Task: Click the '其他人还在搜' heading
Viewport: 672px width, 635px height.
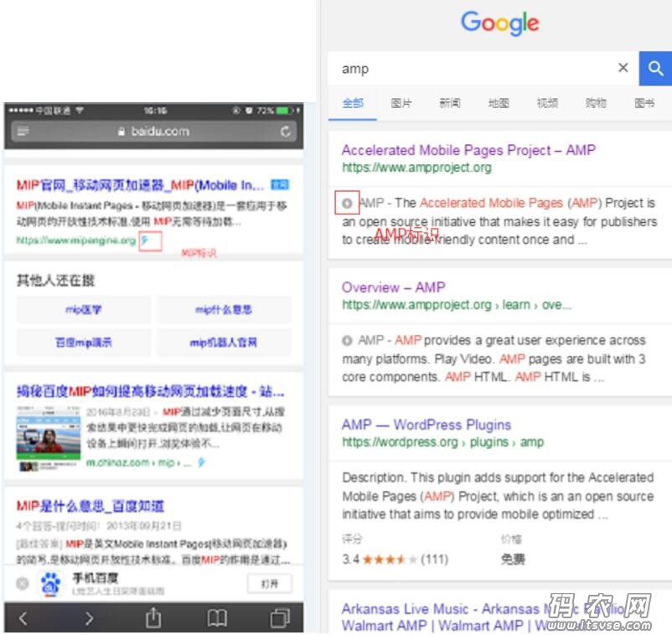Action: [55, 281]
